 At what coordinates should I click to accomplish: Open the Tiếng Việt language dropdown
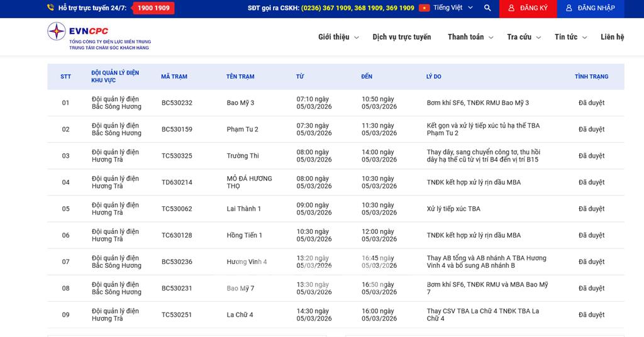pyautogui.click(x=452, y=8)
